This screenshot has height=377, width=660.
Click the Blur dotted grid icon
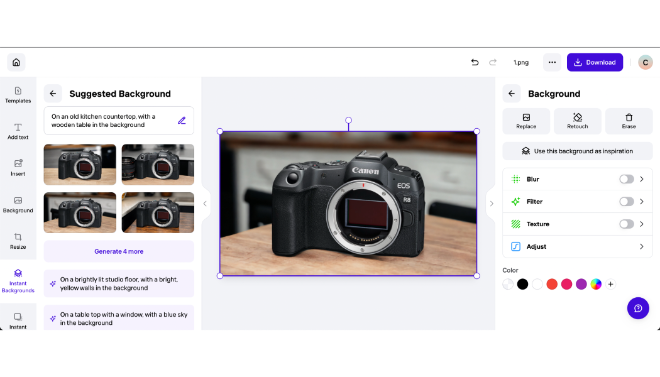point(516,179)
